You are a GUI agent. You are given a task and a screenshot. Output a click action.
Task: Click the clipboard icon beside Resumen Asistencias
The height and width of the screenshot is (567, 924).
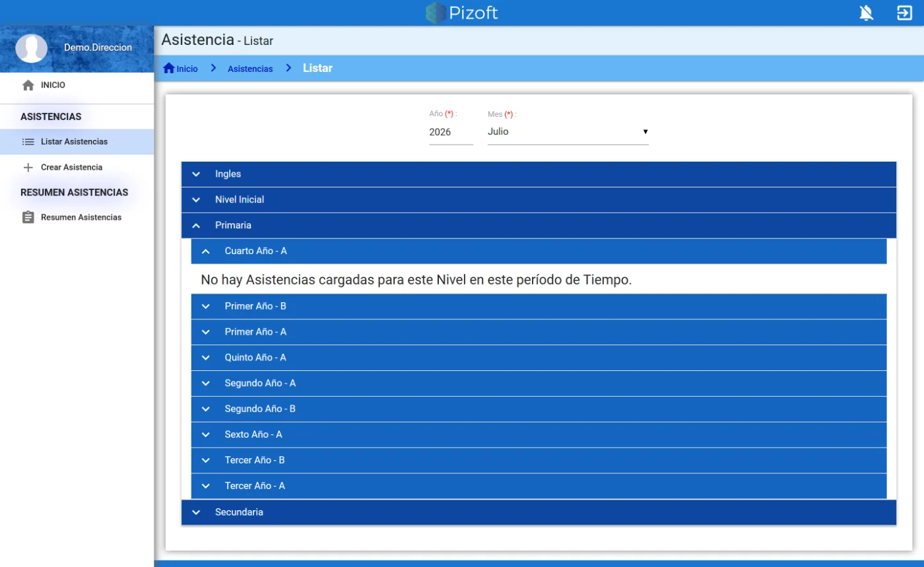point(28,217)
